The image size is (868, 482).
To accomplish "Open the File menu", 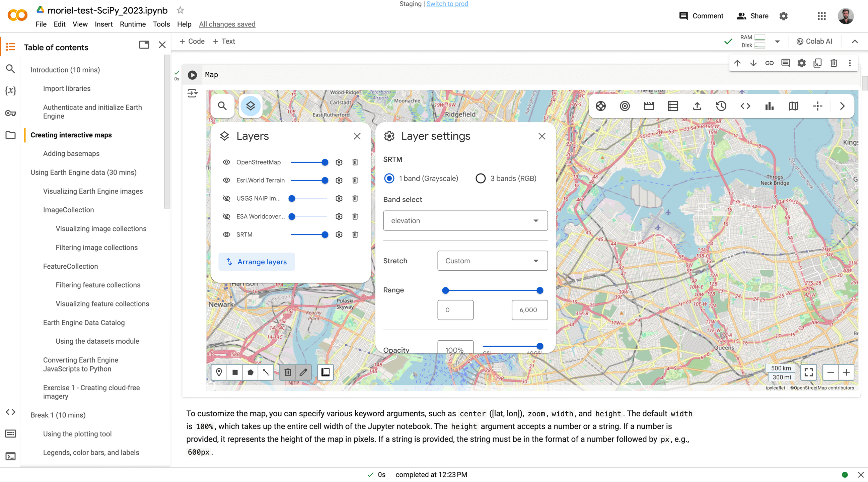I will [x=41, y=24].
